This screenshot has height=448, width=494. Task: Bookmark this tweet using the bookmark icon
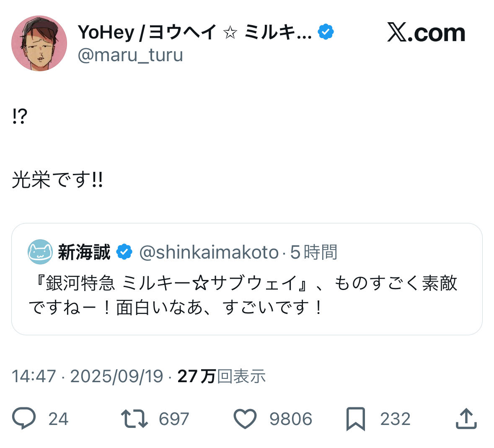(356, 419)
